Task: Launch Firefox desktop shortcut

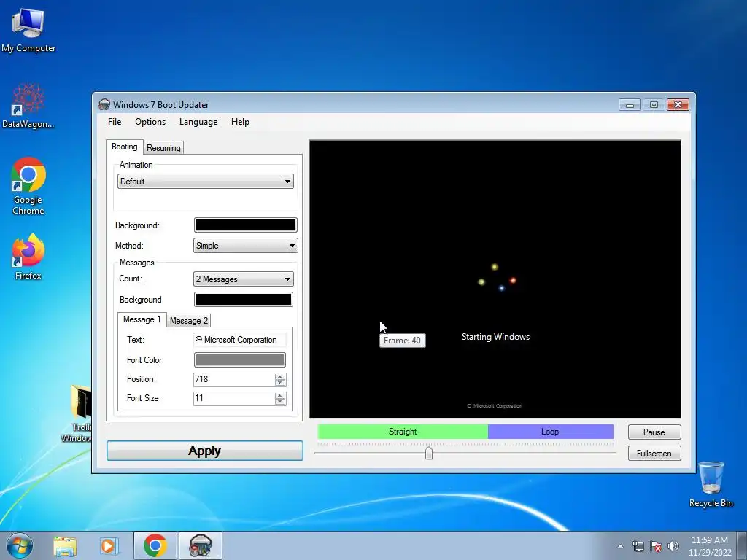Action: (x=28, y=256)
